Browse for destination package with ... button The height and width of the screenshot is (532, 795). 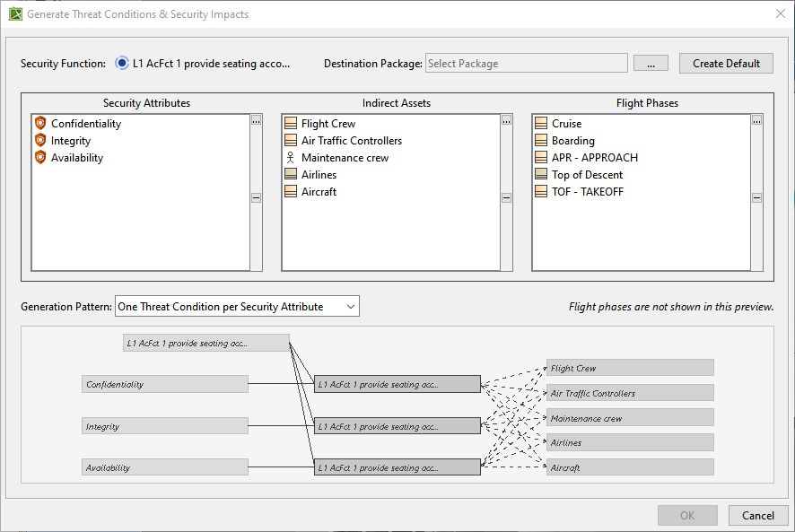coord(651,64)
